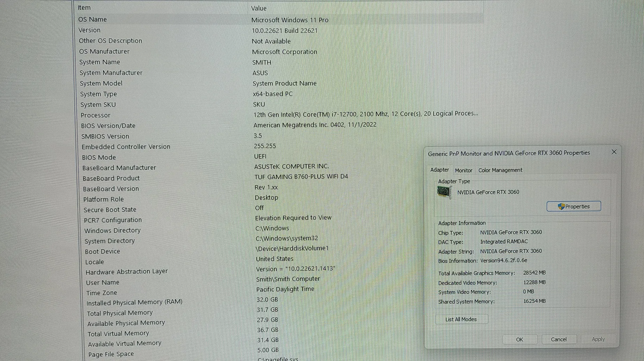Confirm dialog with OK button

pyautogui.click(x=519, y=339)
